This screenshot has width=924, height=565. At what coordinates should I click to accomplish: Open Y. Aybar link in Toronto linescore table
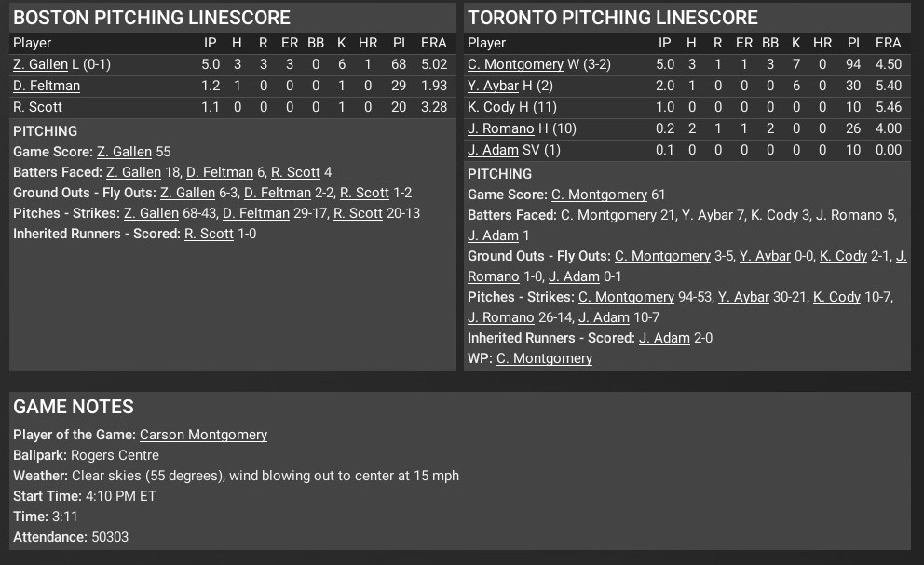(x=493, y=86)
